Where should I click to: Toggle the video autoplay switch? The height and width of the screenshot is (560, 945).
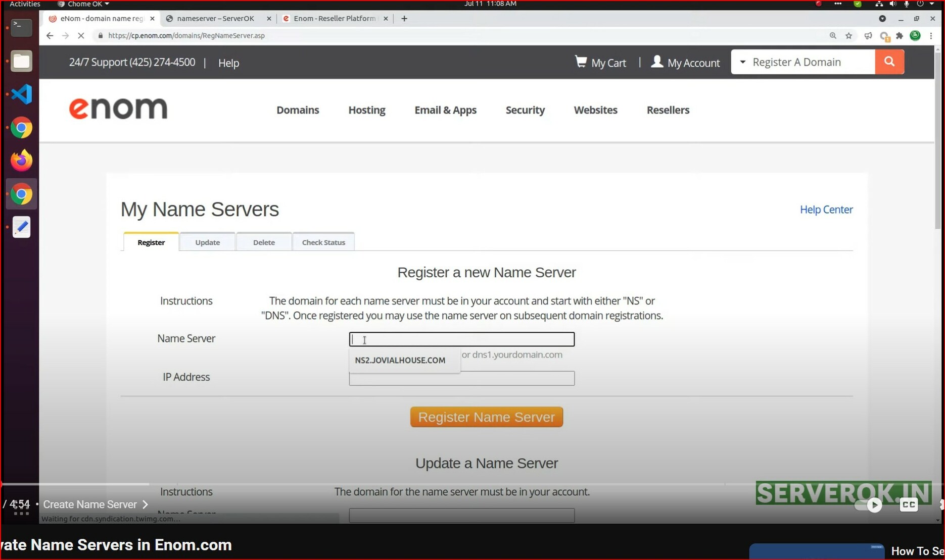coord(869,505)
